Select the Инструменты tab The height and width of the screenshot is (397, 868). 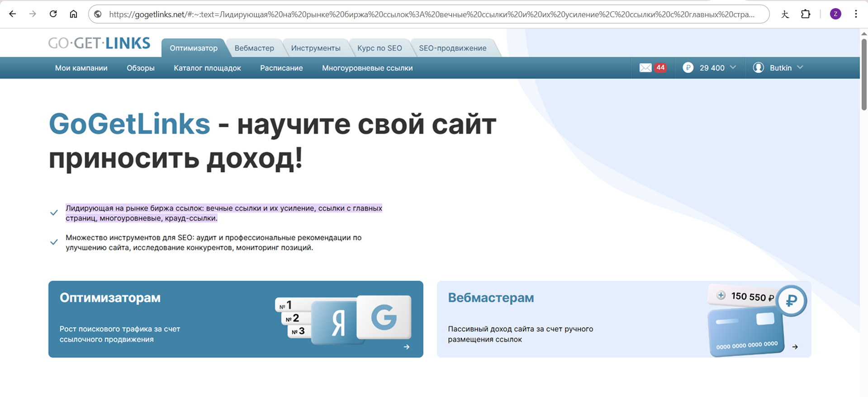coord(315,48)
